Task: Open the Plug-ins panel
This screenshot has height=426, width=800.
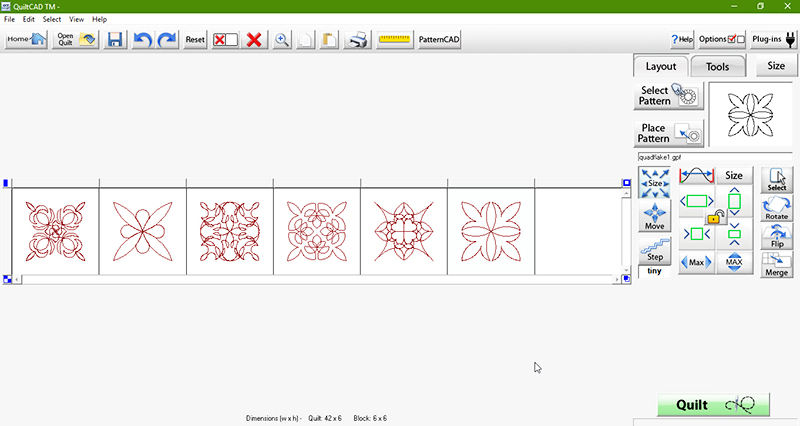Action: (x=773, y=39)
